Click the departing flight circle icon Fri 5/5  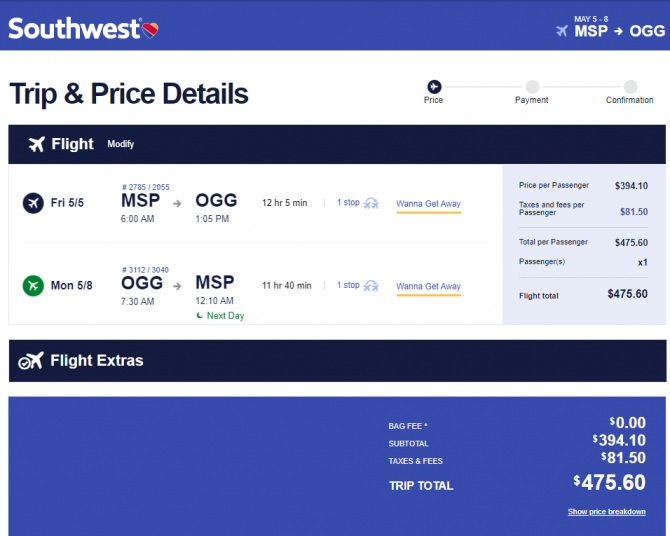click(33, 203)
